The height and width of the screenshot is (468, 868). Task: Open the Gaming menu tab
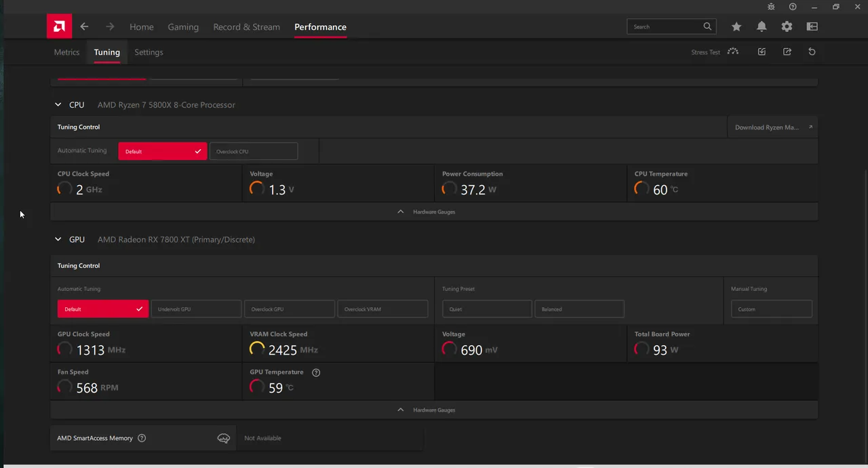tap(183, 27)
